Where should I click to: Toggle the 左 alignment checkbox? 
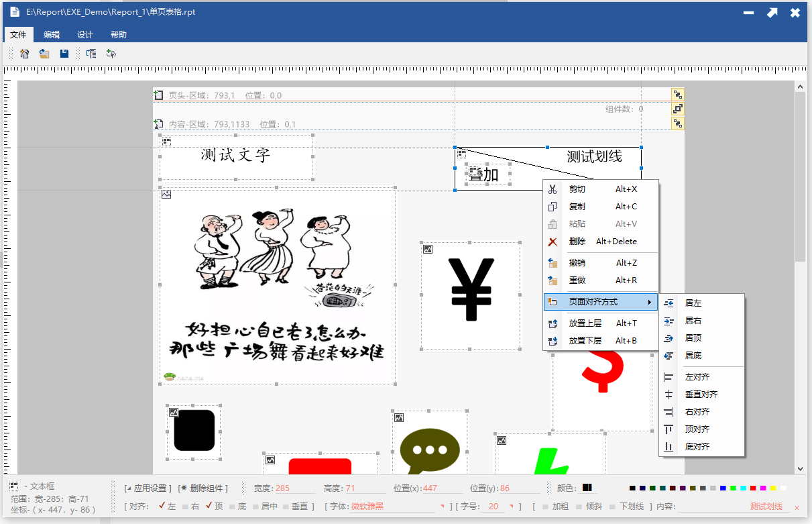tap(162, 506)
